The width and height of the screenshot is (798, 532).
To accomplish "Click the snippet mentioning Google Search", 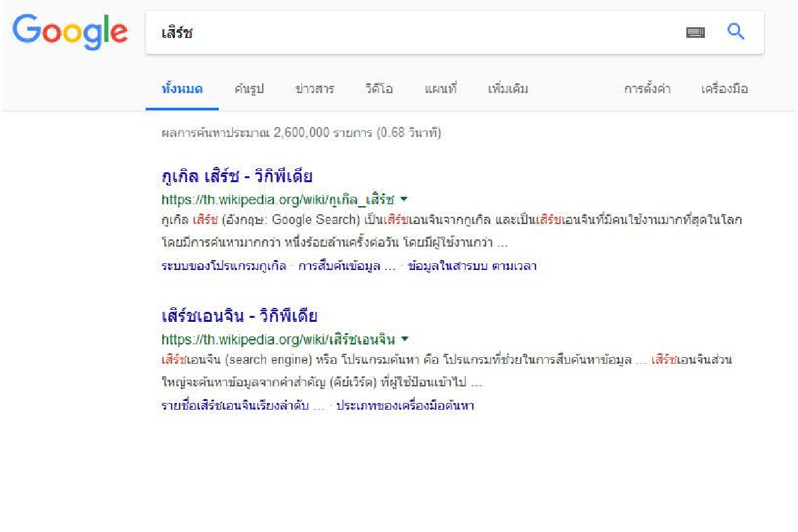I will 452,230.
